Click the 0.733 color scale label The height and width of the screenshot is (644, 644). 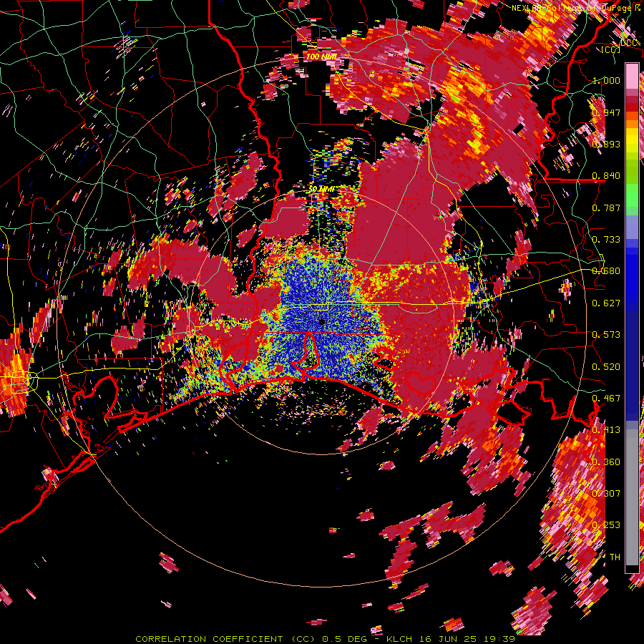[x=606, y=240]
